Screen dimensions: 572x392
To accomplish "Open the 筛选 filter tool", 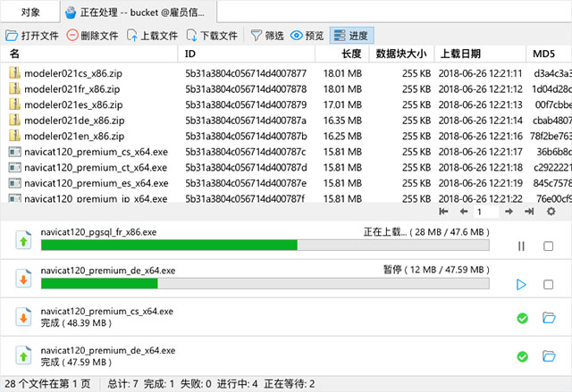I will tap(267, 36).
